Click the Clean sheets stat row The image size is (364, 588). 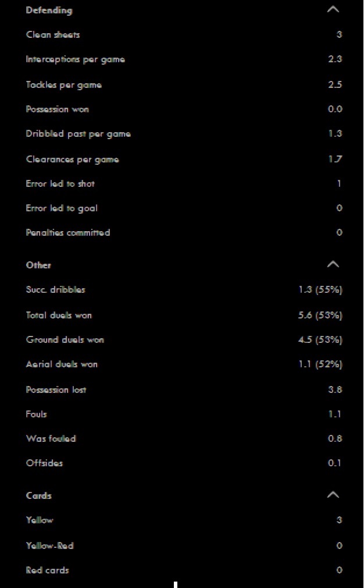point(184,34)
